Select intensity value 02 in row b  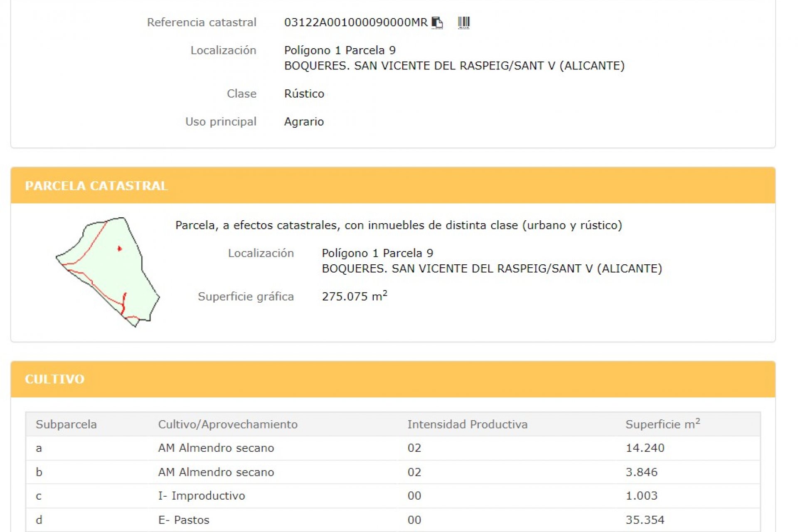point(414,472)
